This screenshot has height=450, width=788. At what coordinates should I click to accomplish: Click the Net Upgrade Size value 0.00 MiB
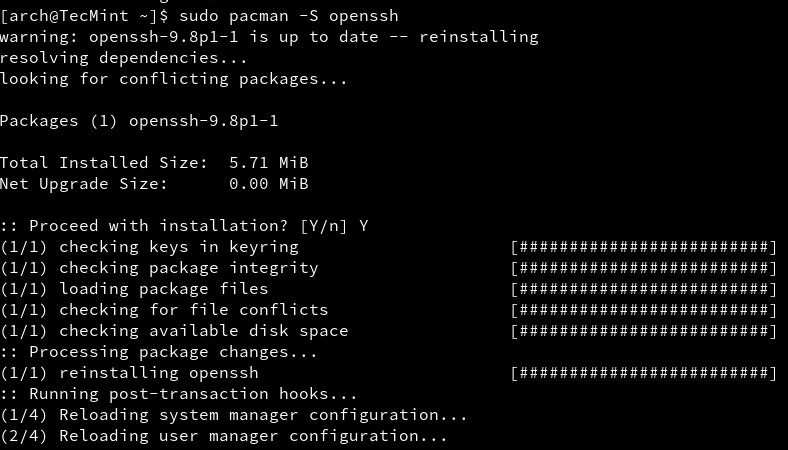(269, 184)
